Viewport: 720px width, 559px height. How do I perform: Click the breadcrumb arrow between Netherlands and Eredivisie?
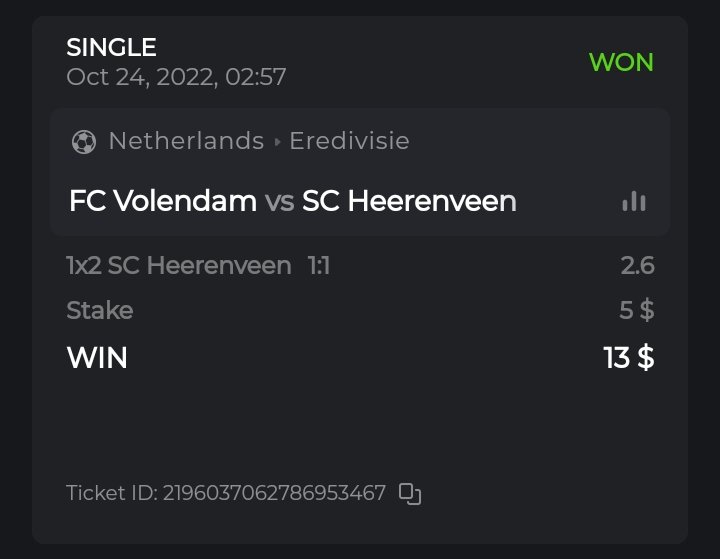(x=277, y=142)
